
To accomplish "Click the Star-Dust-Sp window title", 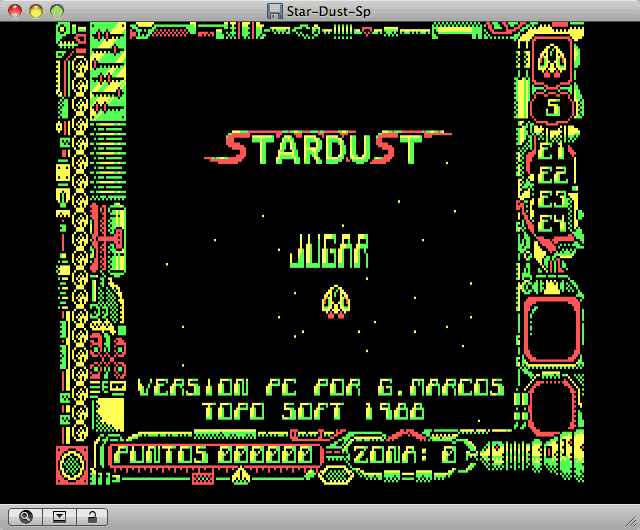I will 329,11.
